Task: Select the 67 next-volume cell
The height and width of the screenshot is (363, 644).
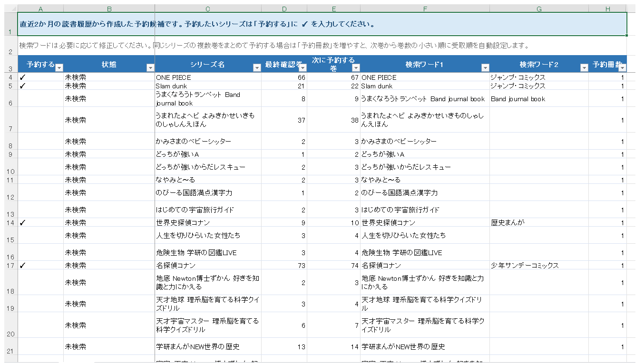Action: click(x=333, y=77)
